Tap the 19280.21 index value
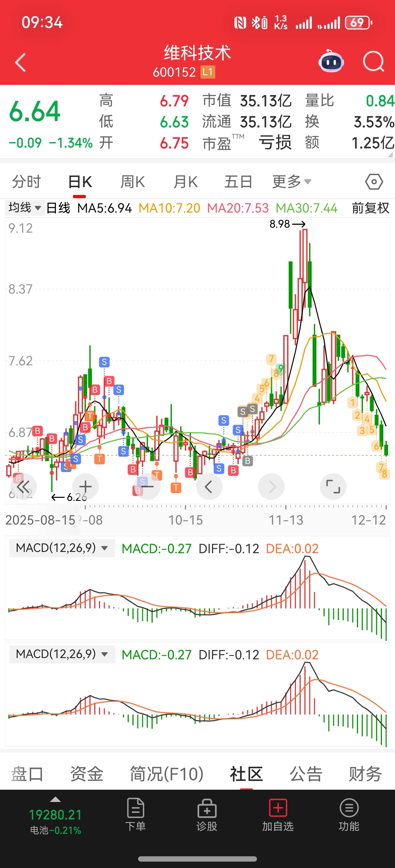The image size is (395, 868). 55,815
